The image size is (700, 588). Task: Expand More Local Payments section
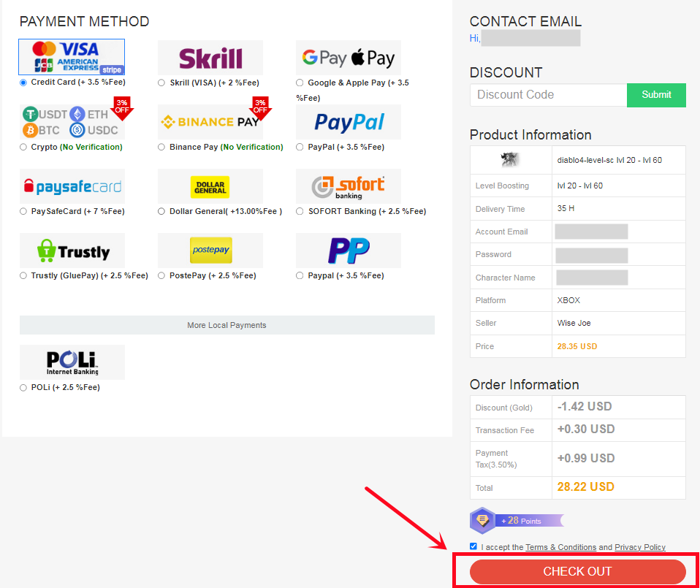pyautogui.click(x=227, y=325)
